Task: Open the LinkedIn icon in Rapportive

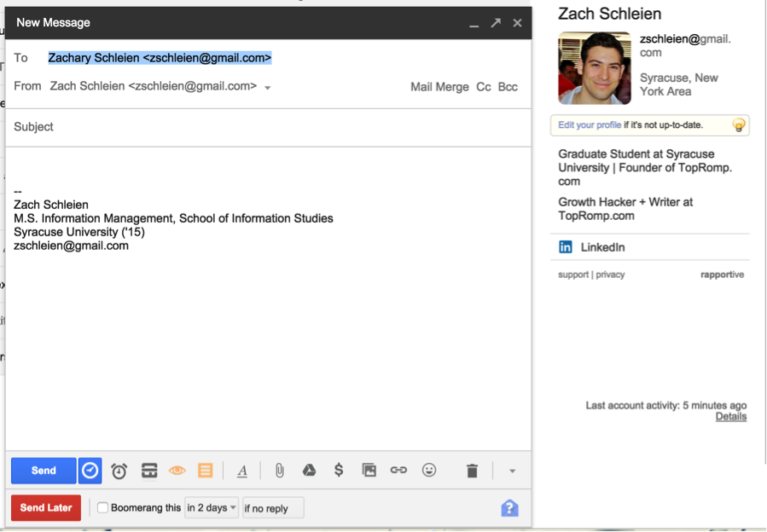Action: [565, 247]
